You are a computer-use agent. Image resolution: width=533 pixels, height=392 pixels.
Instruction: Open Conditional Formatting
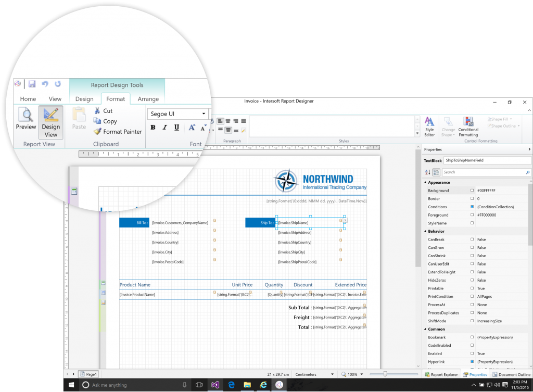(x=468, y=127)
